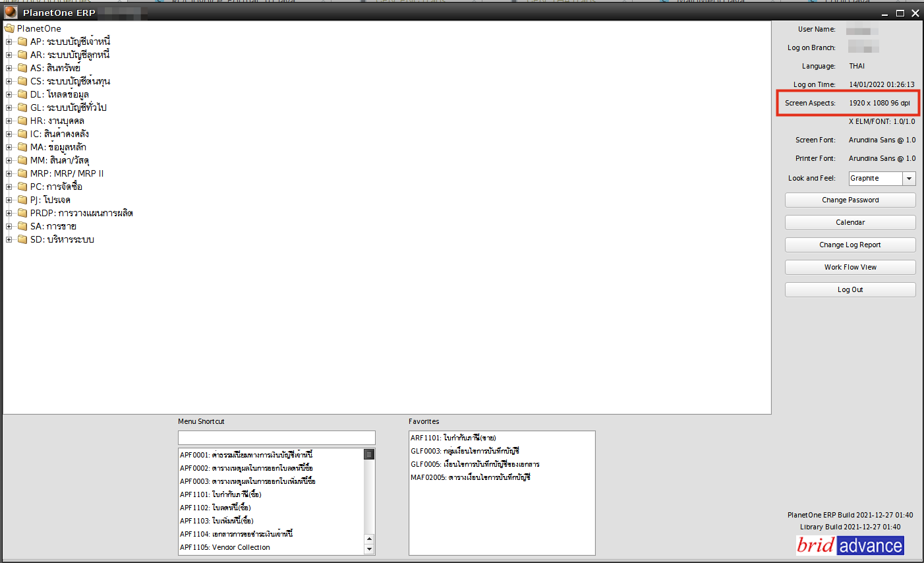Click the MRP module folder icon
The width and height of the screenshot is (924, 563).
pyautogui.click(x=22, y=173)
